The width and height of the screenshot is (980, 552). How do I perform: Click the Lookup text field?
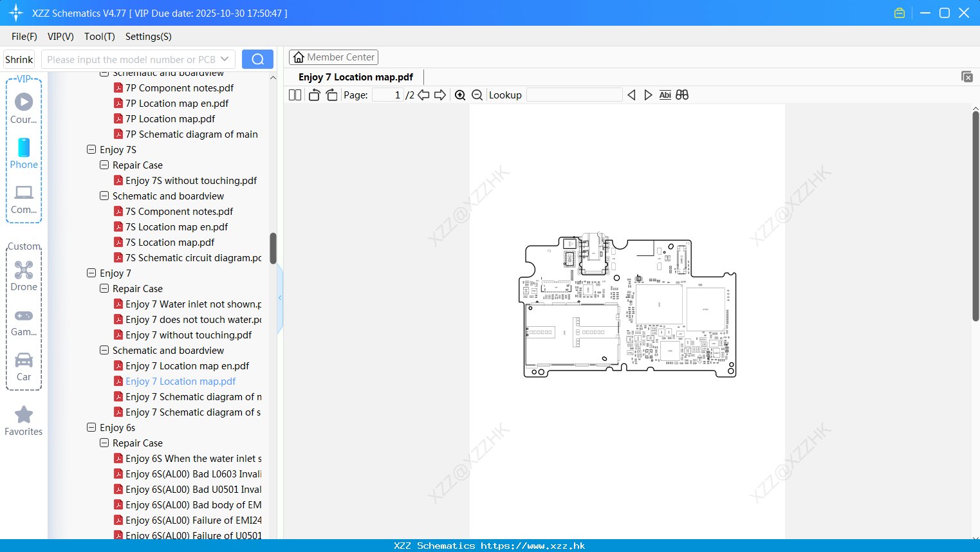pyautogui.click(x=575, y=95)
